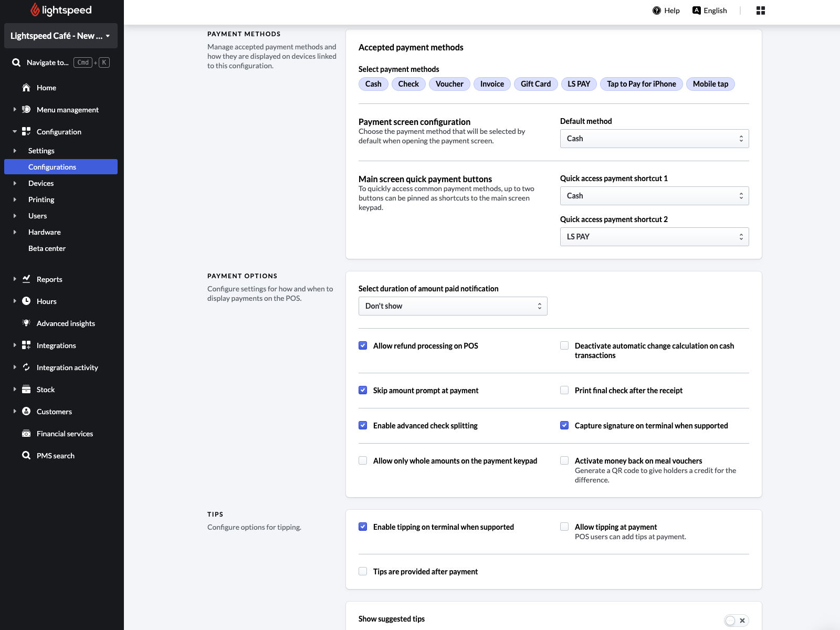Click the Help question mark icon
Image resolution: width=840 pixels, height=630 pixels.
click(x=656, y=10)
